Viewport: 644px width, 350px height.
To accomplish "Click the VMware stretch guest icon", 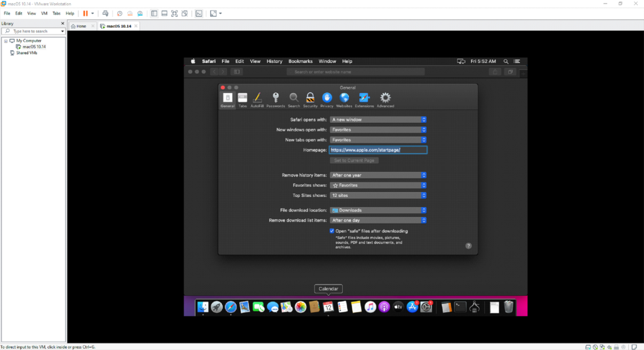I will 213,14.
